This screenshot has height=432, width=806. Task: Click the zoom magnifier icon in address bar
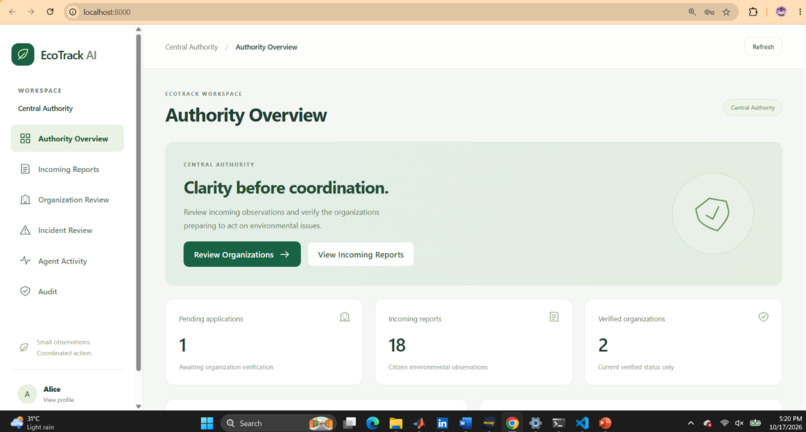[x=692, y=12]
